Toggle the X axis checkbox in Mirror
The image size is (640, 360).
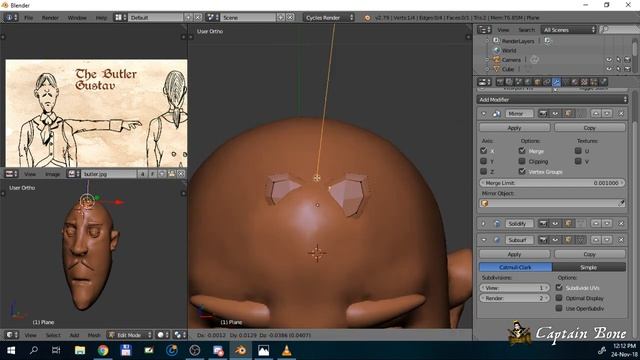[x=484, y=151]
